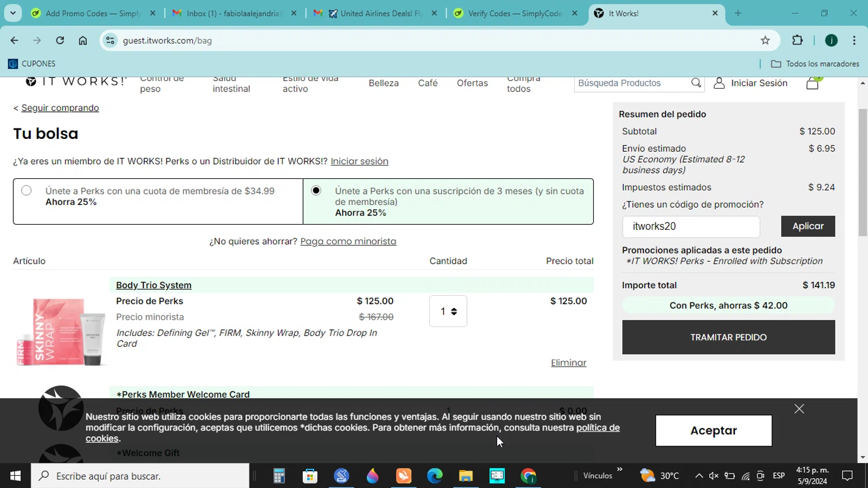The height and width of the screenshot is (488, 868).
Task: Click Iniciar Sesión in header
Action: (751, 83)
